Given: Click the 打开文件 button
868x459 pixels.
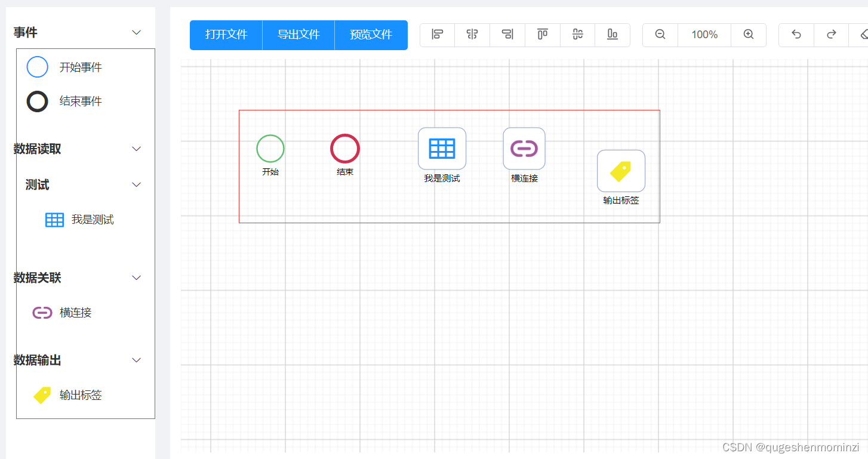Looking at the screenshot, I should 226,35.
